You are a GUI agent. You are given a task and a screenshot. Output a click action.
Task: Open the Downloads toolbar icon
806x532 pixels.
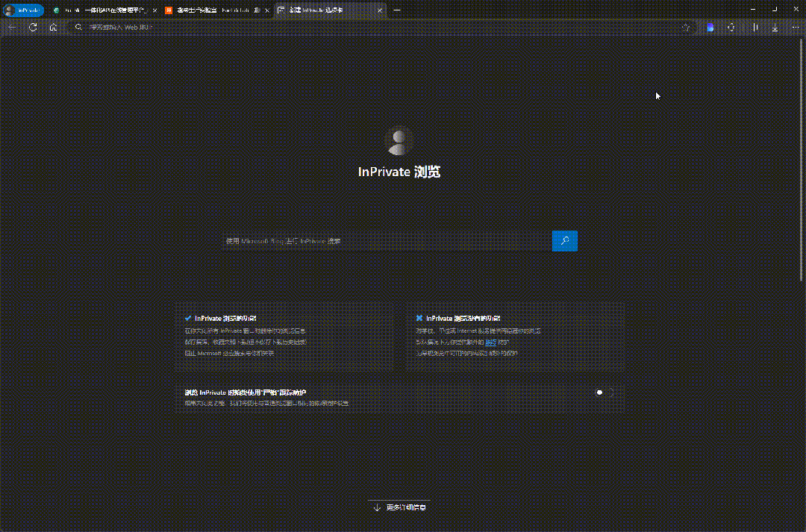click(x=775, y=28)
